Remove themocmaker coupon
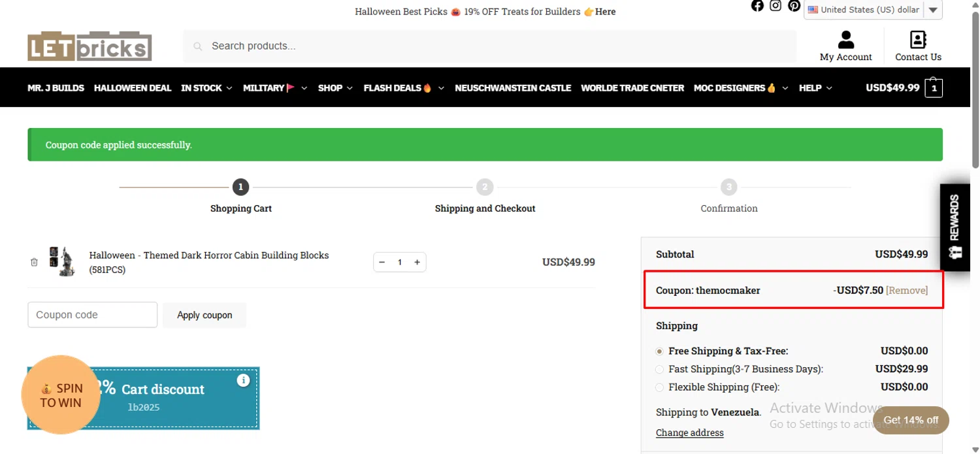Viewport: 980px width, 454px height. (907, 290)
